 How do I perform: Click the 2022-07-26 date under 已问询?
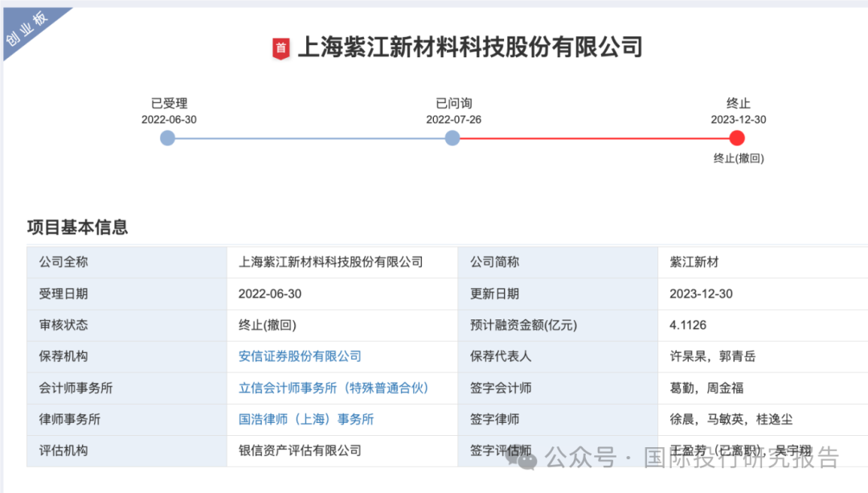coord(453,120)
